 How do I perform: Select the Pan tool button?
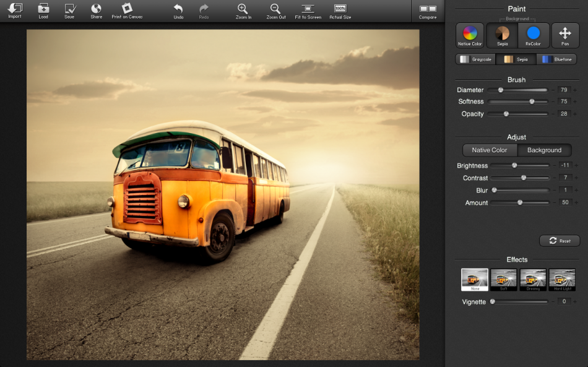pyautogui.click(x=565, y=35)
